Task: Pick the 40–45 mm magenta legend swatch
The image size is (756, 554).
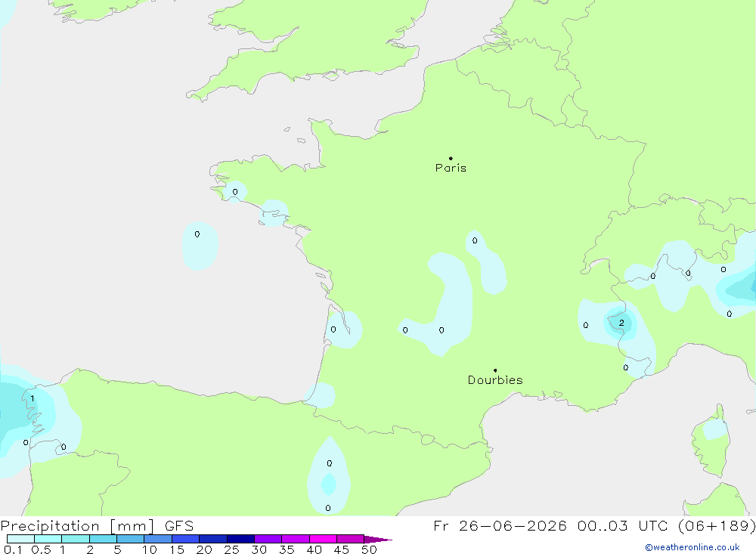Action: (323, 539)
